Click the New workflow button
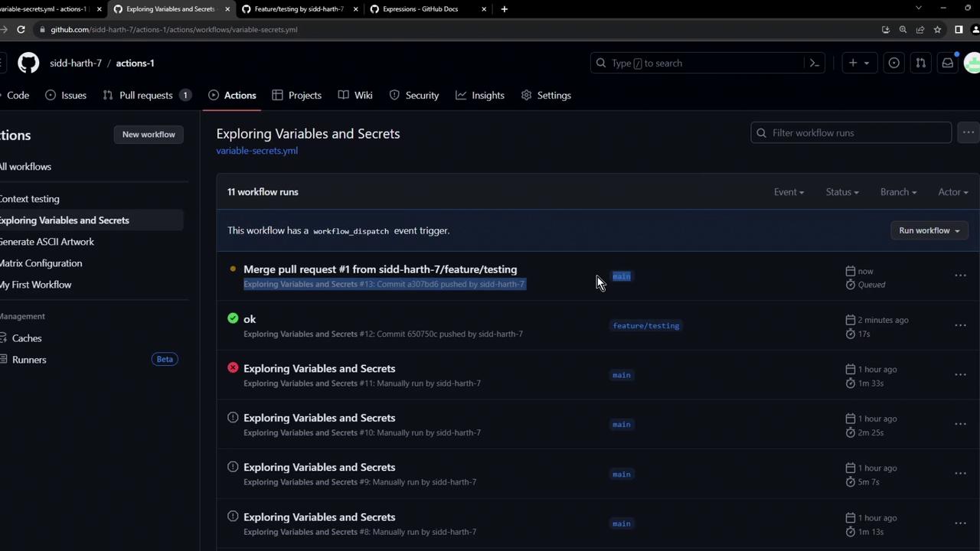Image resolution: width=980 pixels, height=551 pixels. click(149, 134)
